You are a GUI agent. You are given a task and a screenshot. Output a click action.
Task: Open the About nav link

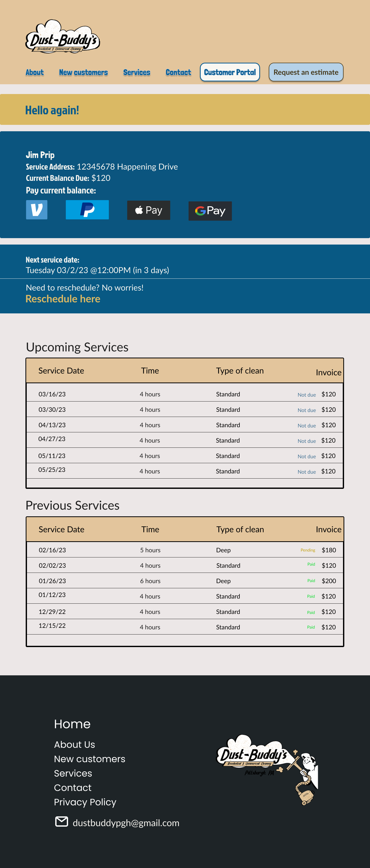[x=35, y=72]
